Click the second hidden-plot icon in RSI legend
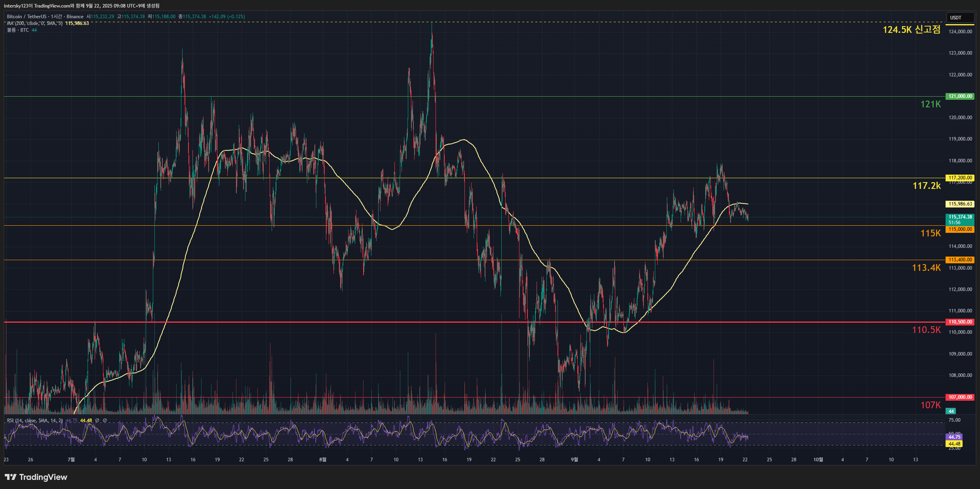This screenshot has height=489, width=980. pos(105,421)
